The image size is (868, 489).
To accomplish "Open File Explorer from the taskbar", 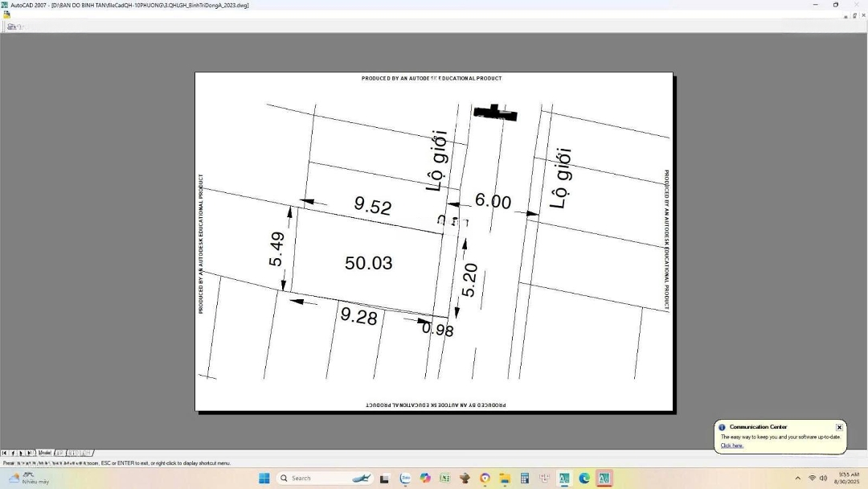I will [x=505, y=479].
